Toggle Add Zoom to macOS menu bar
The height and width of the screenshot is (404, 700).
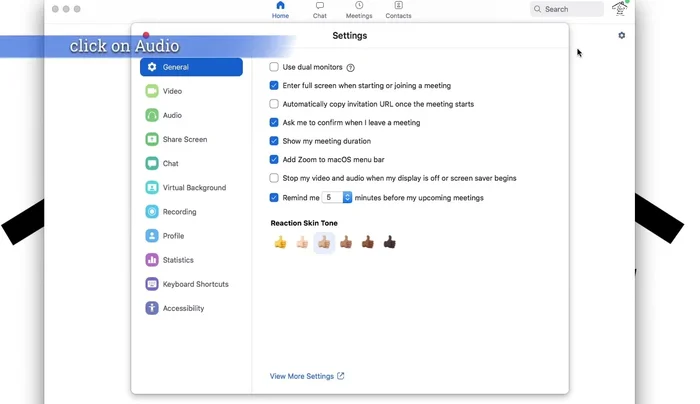(x=275, y=160)
